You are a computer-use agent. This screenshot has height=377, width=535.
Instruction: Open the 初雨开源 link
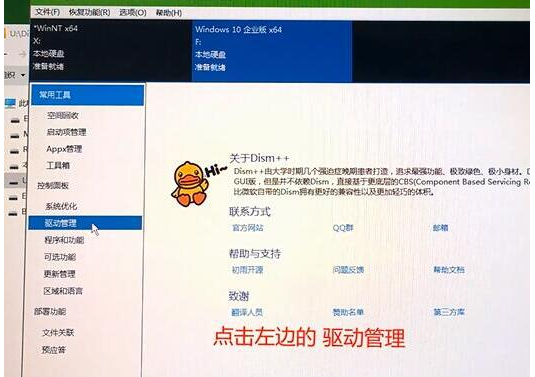pyautogui.click(x=248, y=270)
